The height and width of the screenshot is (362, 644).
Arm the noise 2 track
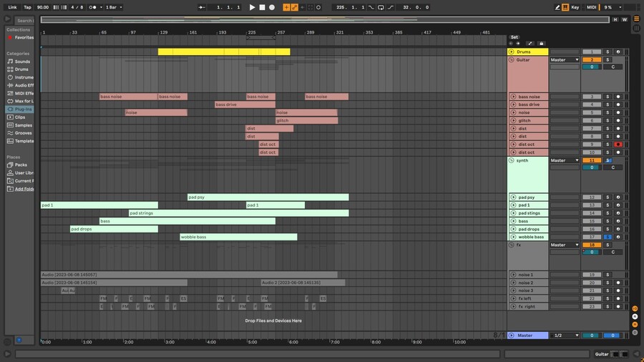[618, 283]
